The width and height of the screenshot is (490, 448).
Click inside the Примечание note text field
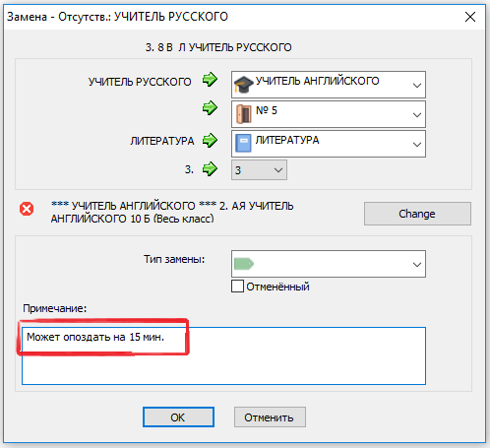pyautogui.click(x=223, y=355)
